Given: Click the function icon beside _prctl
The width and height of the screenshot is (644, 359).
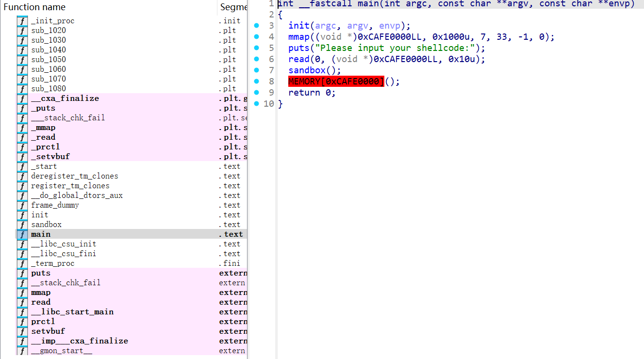Looking at the screenshot, I should tap(22, 147).
